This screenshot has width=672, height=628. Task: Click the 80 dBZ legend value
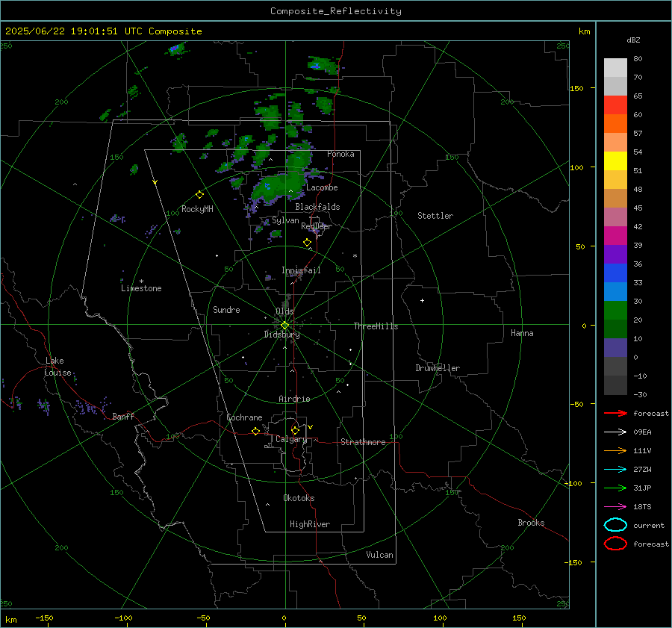coord(638,59)
